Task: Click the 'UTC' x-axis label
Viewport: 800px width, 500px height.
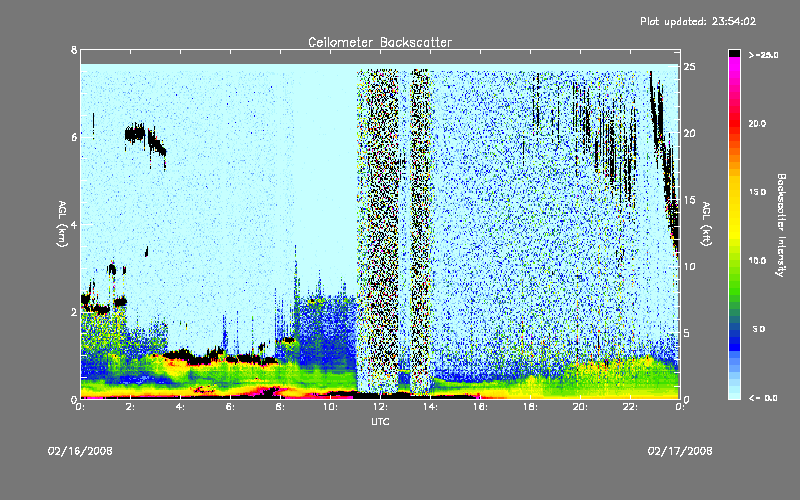Action: [x=380, y=421]
